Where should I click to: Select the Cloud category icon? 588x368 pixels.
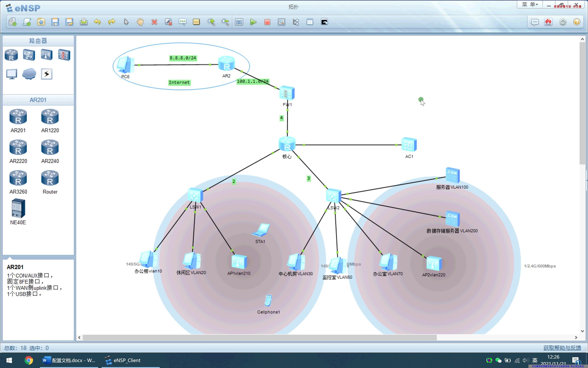pos(29,74)
